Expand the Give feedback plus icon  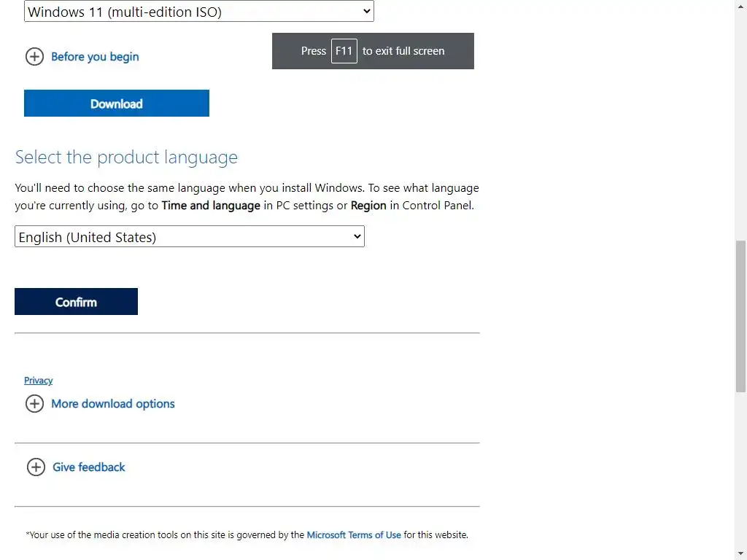pyautogui.click(x=36, y=467)
